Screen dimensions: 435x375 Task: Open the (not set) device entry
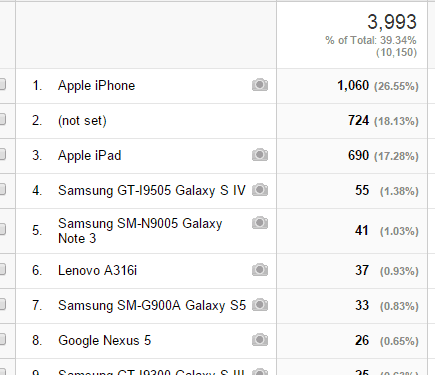pos(82,121)
